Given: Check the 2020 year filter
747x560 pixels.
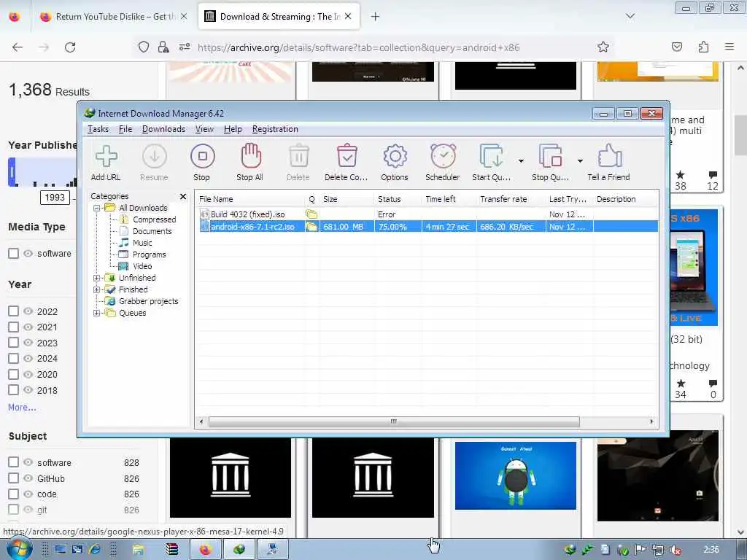Looking at the screenshot, I should pos(13,374).
